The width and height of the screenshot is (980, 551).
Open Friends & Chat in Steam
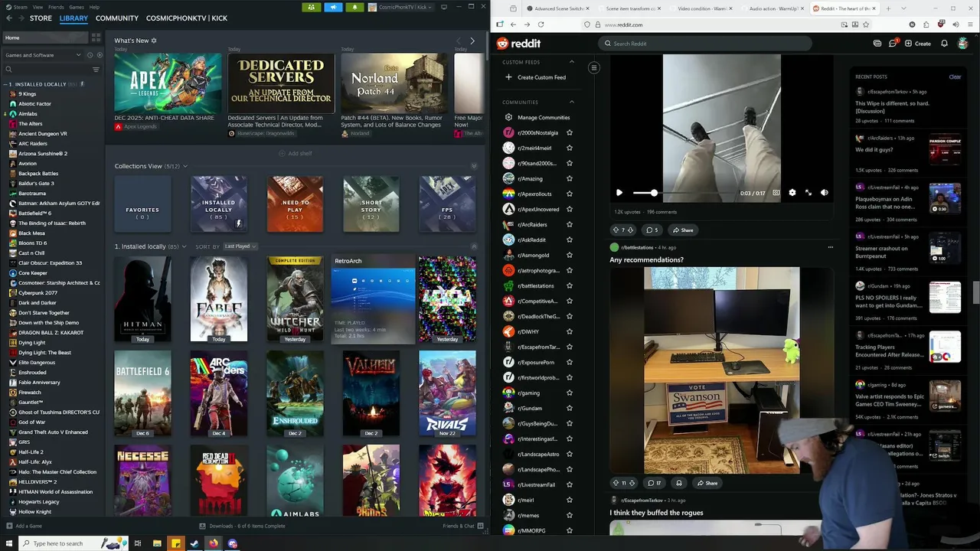point(462,526)
